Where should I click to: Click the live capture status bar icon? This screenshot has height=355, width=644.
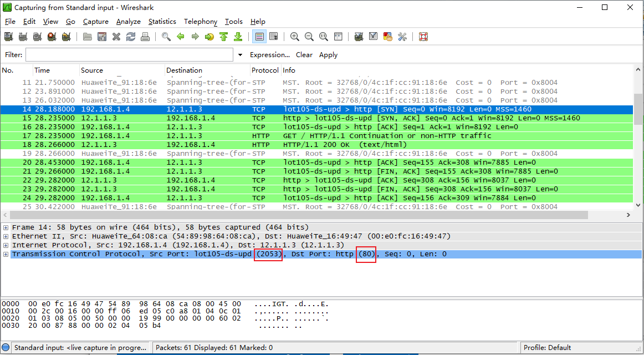tap(6, 348)
